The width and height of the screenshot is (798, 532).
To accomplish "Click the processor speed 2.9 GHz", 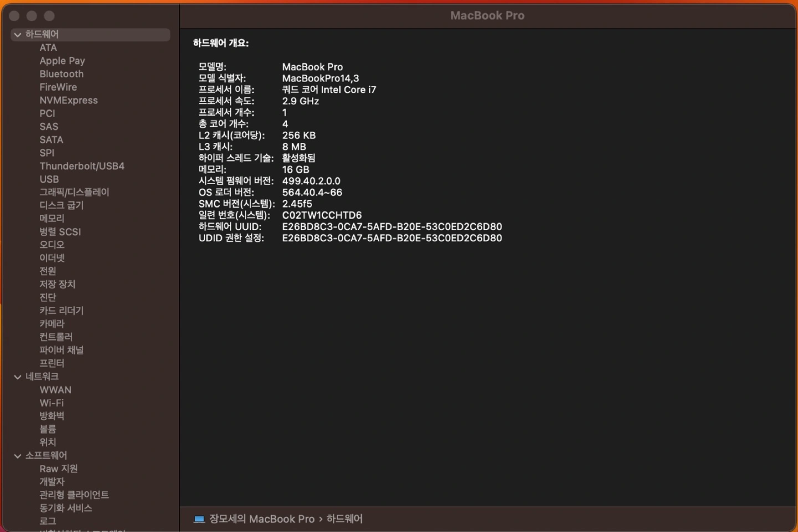I will (300, 101).
